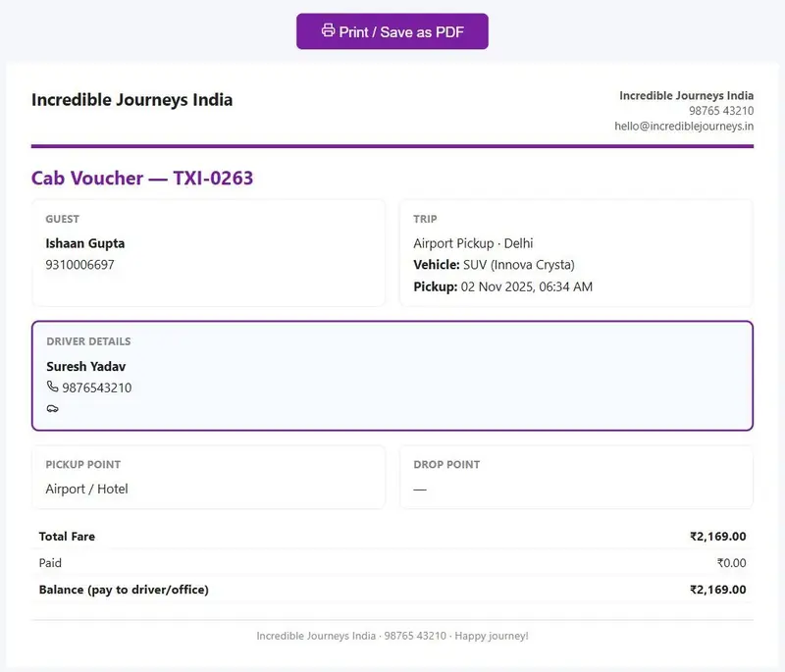Select the Total Fare label

67,537
